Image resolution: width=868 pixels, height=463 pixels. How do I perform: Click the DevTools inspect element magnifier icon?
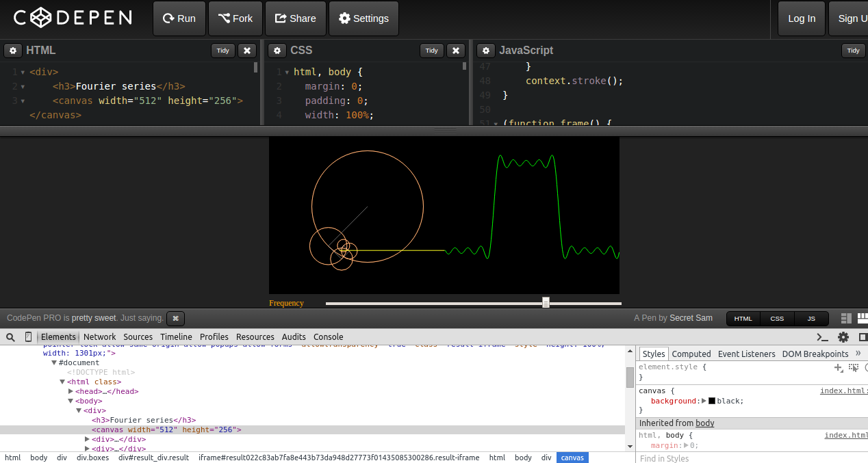click(11, 336)
